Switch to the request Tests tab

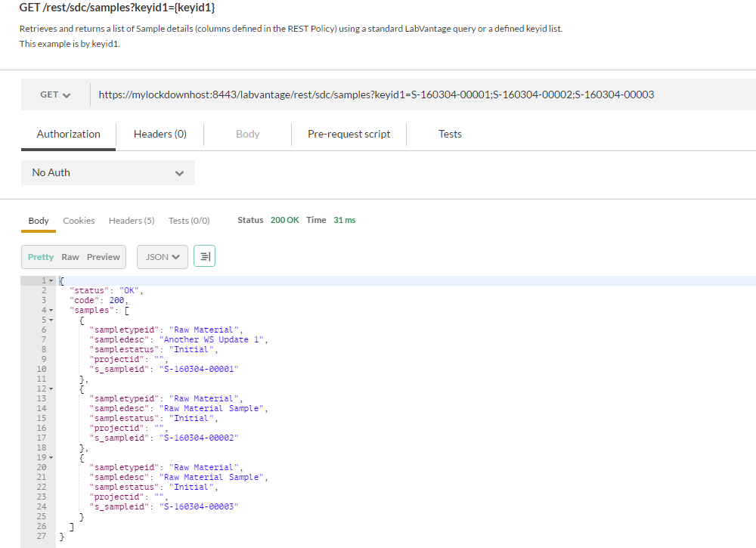tap(450, 134)
